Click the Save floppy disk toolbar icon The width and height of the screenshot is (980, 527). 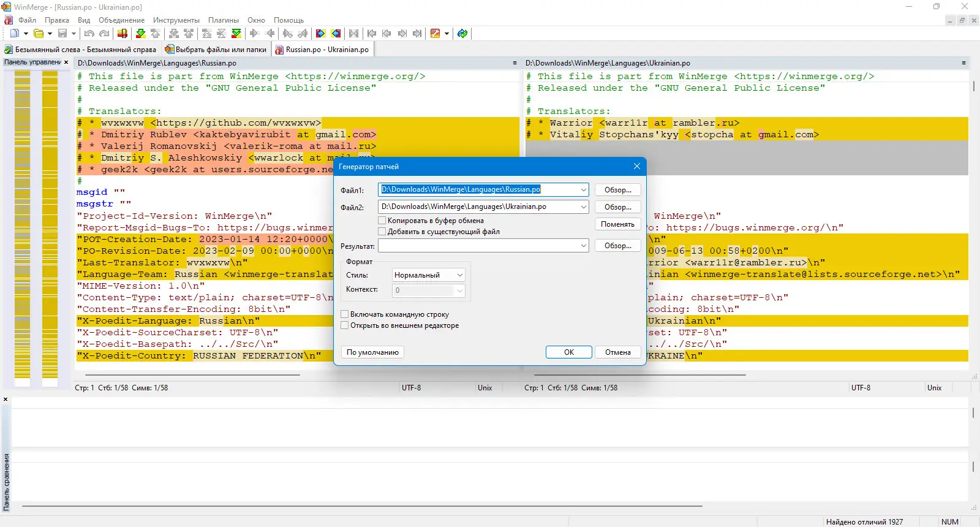point(62,34)
